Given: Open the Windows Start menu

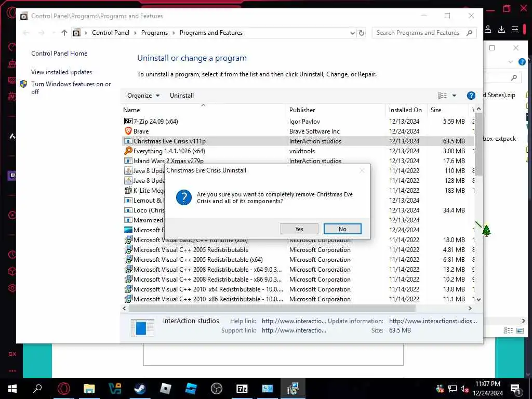Looking at the screenshot, I should pos(12,389).
